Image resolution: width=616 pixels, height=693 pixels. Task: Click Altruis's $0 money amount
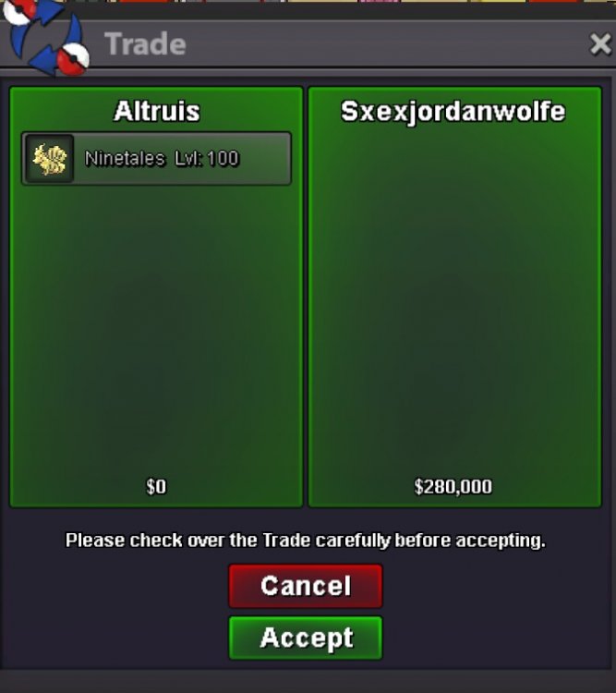tap(156, 487)
